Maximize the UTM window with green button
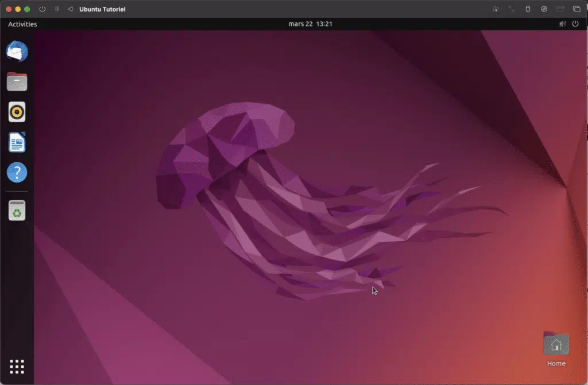588x385 pixels. (x=27, y=9)
